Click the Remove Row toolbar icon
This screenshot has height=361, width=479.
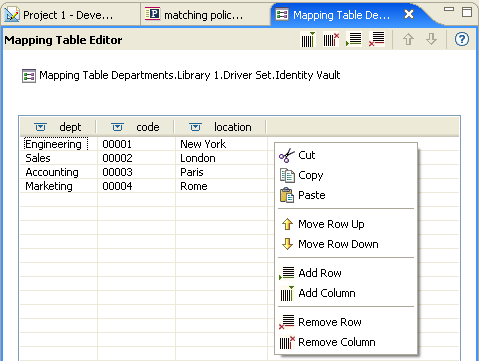tap(377, 39)
